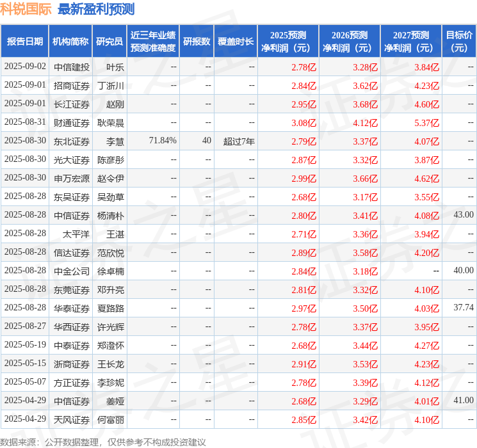Click the 研报数 column header
Screen dimensions: 477x448
coord(197,42)
